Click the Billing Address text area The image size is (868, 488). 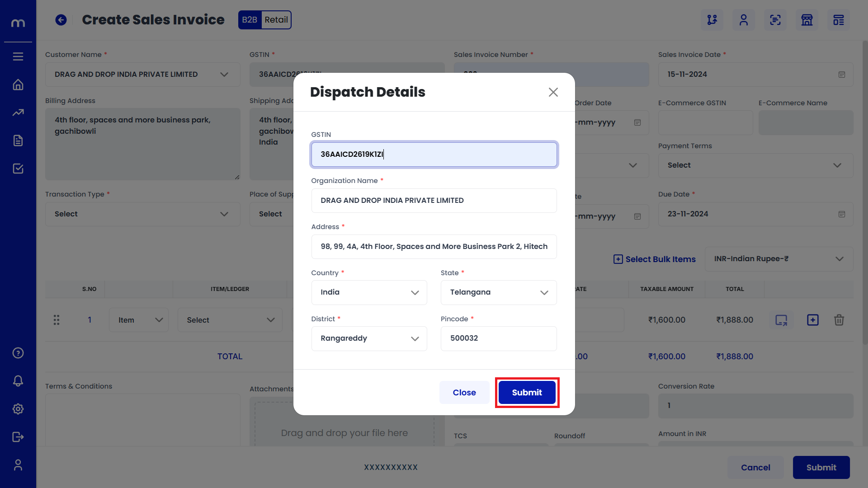click(x=143, y=144)
